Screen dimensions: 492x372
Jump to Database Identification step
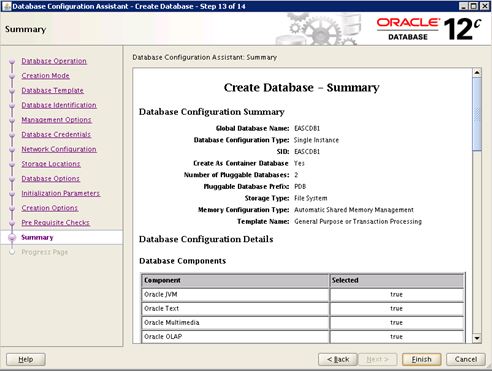[x=59, y=105]
